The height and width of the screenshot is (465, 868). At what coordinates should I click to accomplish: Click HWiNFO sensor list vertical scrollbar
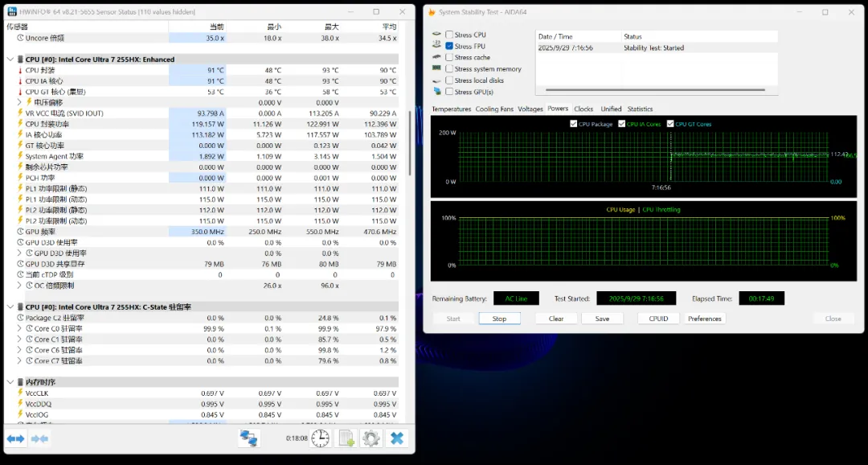(410, 143)
